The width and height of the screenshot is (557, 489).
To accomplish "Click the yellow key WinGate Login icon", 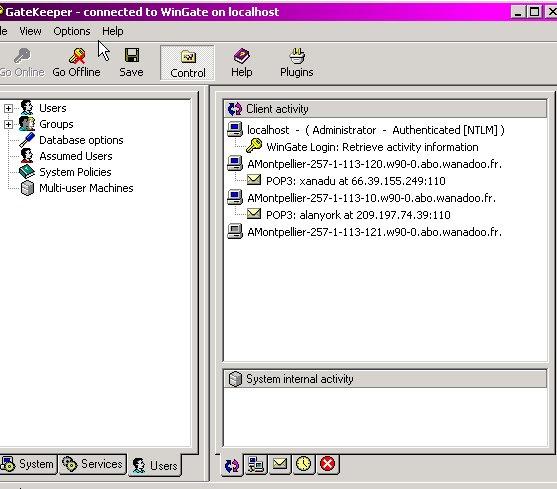I will (254, 146).
